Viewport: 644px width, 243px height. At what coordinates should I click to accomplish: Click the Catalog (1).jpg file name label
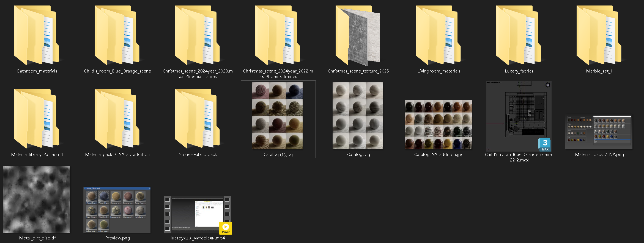coord(278,155)
